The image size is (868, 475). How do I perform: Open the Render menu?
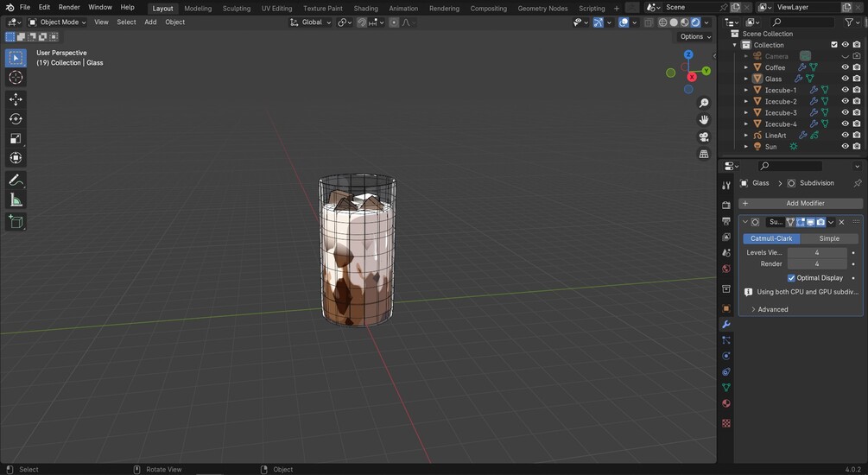69,7
